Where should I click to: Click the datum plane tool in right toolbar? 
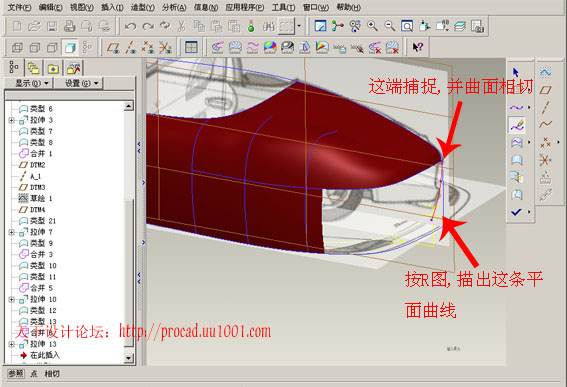(545, 90)
